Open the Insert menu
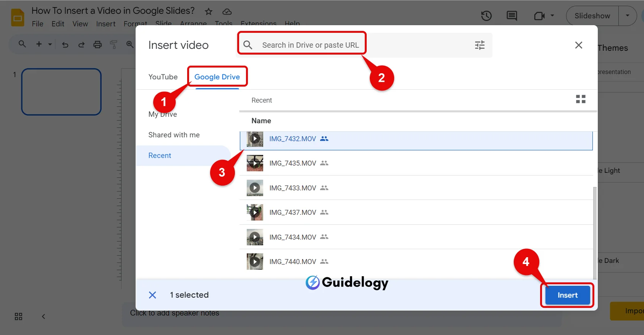The image size is (644, 335). pos(106,24)
